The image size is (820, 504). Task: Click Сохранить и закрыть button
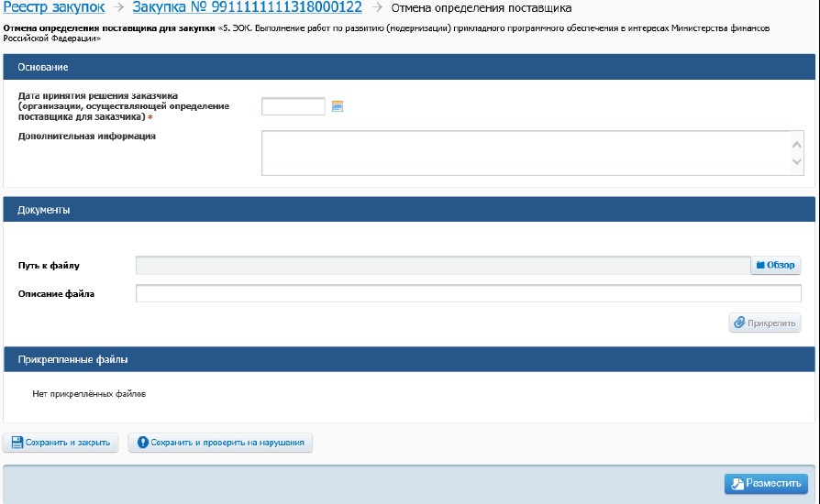[61, 444]
